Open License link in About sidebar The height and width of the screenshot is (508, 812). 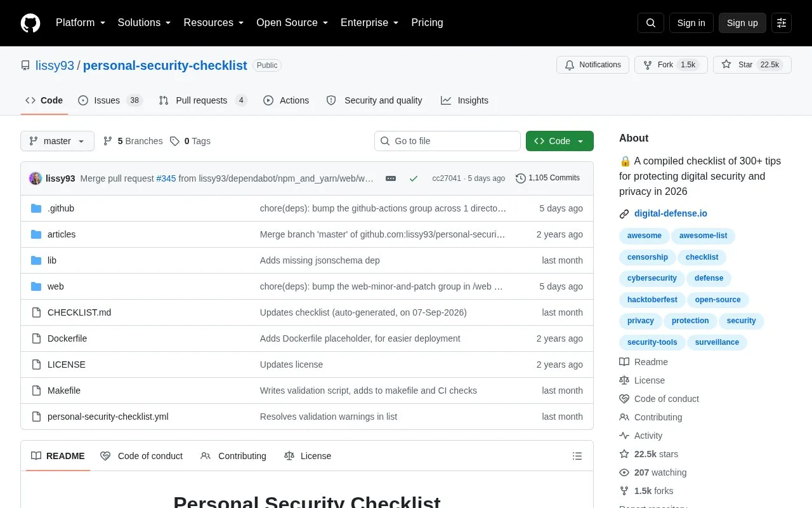[642, 380]
